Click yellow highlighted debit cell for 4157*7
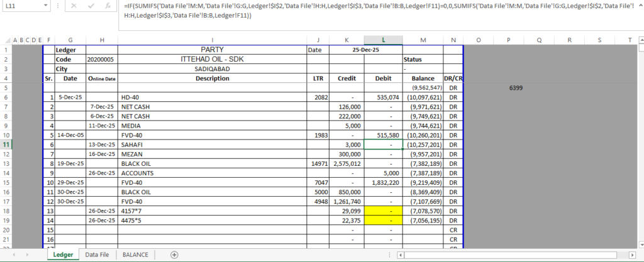The height and width of the screenshot is (262, 644). [383, 210]
